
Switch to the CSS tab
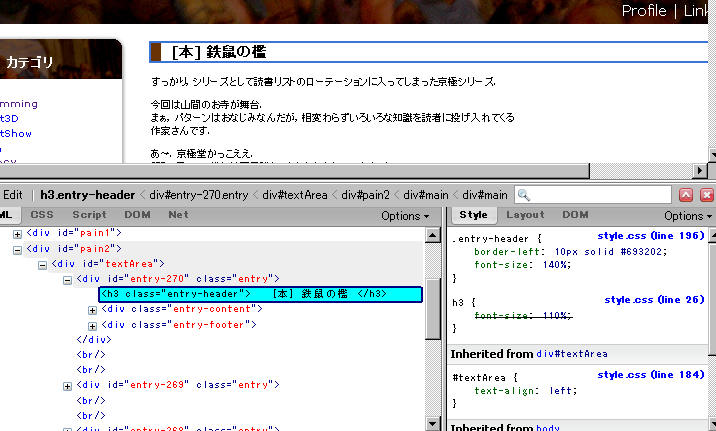[42, 215]
